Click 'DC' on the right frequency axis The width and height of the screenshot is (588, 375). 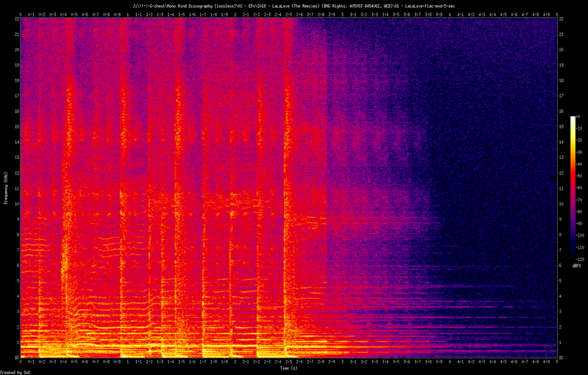(x=561, y=358)
